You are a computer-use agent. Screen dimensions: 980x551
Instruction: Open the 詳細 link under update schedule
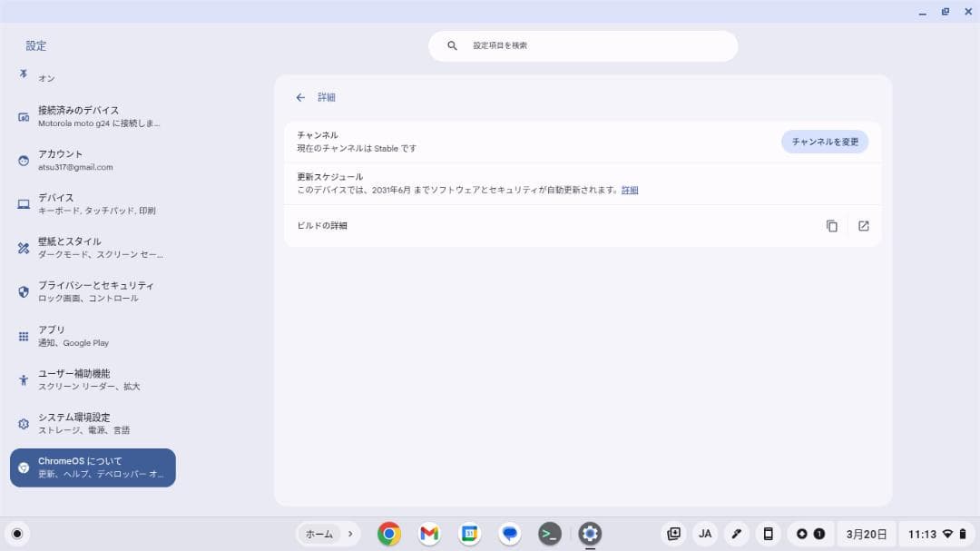pos(630,190)
